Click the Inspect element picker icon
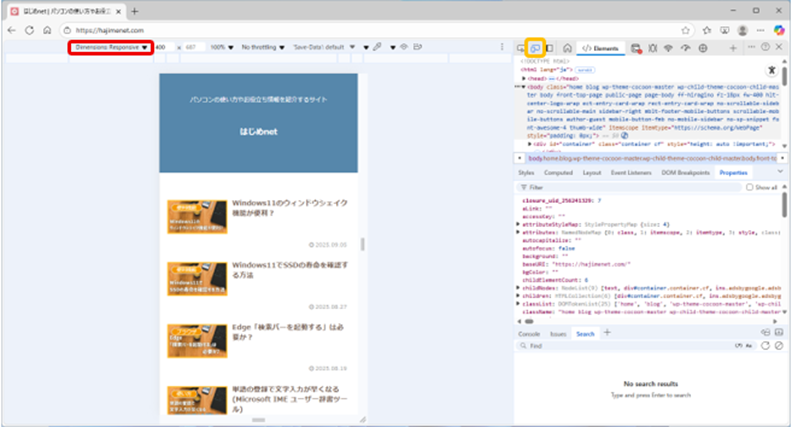This screenshot has width=792, height=427. 521,48
